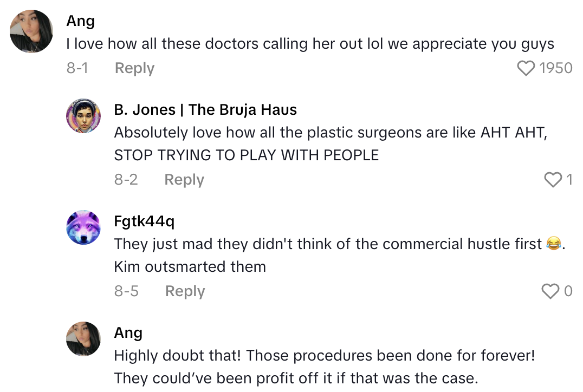Open Reply link on Fgtk44q's comment
The image size is (583, 392).
pyautogui.click(x=184, y=291)
